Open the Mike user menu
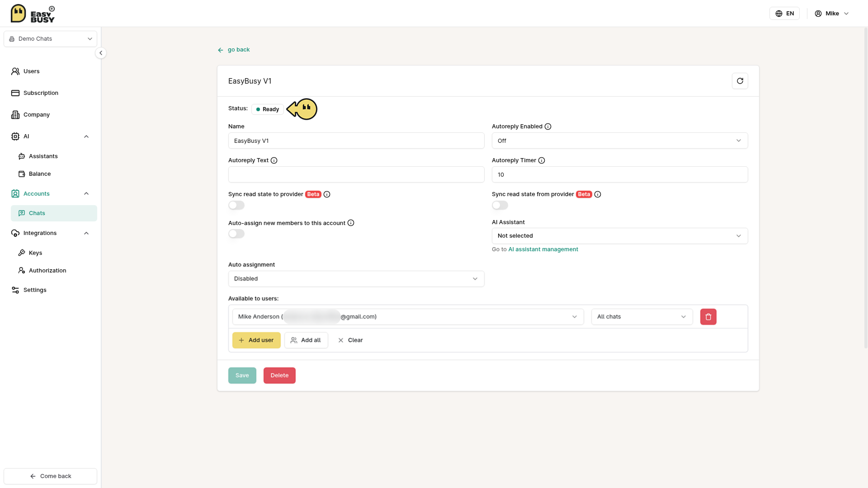Image resolution: width=868 pixels, height=488 pixels. click(x=832, y=14)
